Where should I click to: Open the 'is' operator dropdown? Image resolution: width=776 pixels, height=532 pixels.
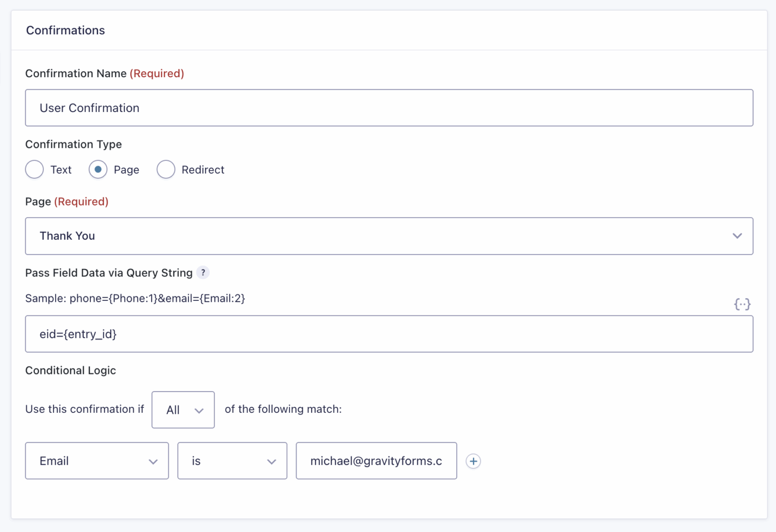(x=232, y=461)
